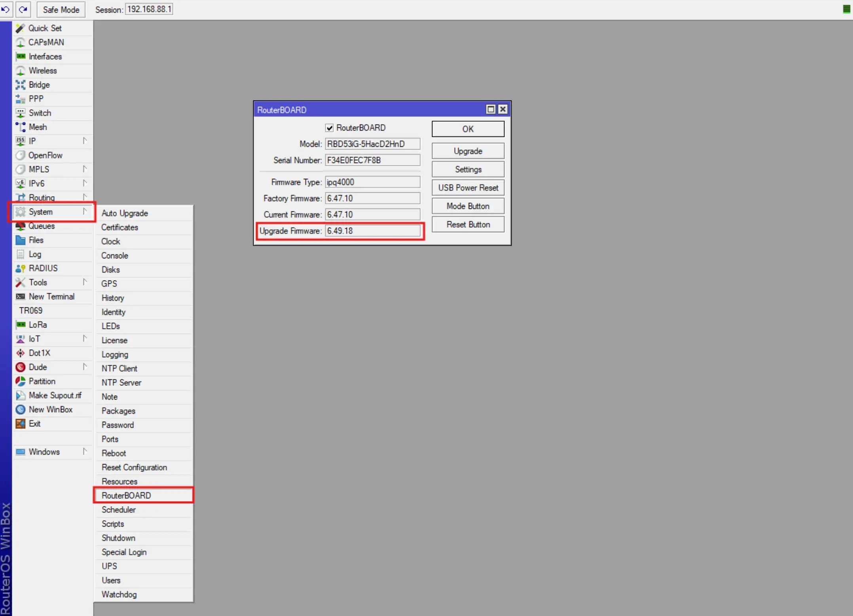Viewport: 853px width, 616px height.
Task: Open Quick Set wand icon
Action: click(20, 28)
